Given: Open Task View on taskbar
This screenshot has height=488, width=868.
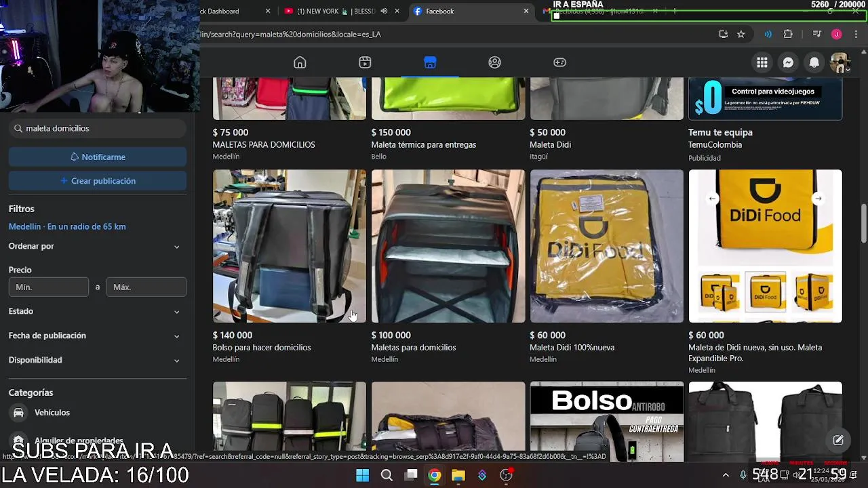Looking at the screenshot, I should [x=410, y=475].
